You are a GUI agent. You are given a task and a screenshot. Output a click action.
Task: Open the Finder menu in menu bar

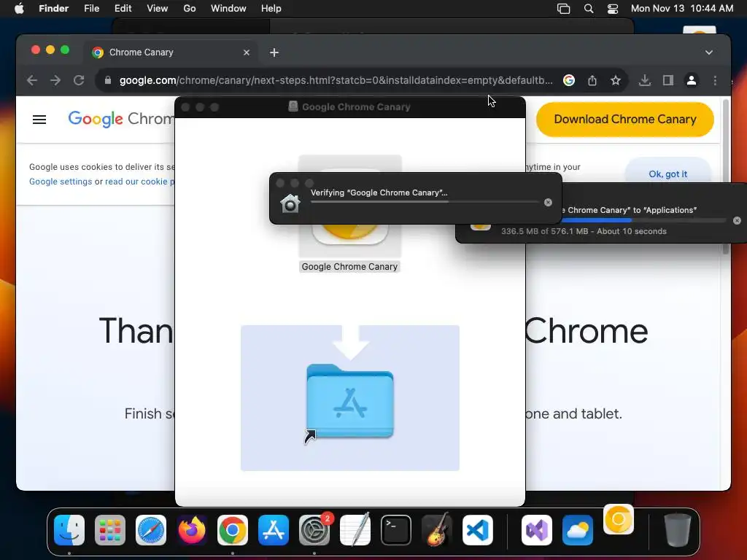(53, 9)
